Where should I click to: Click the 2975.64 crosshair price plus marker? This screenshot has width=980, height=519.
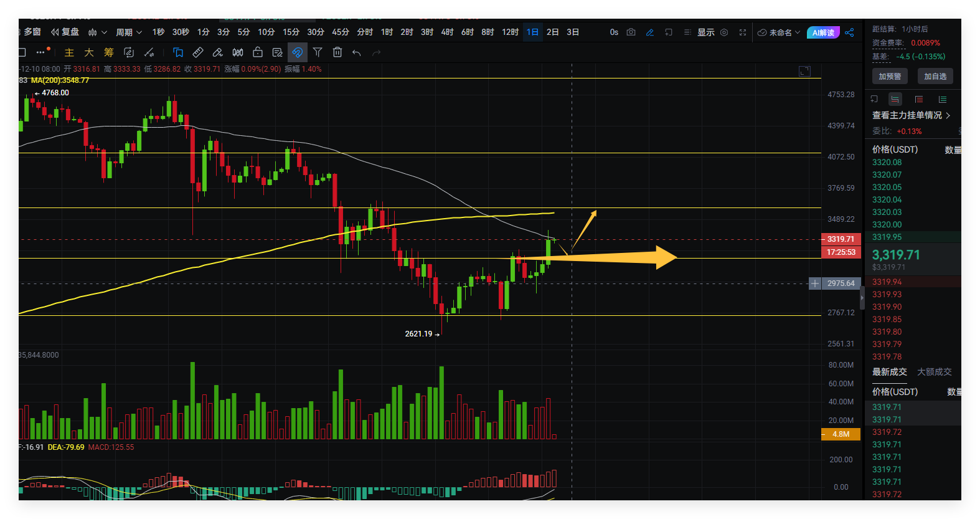814,283
